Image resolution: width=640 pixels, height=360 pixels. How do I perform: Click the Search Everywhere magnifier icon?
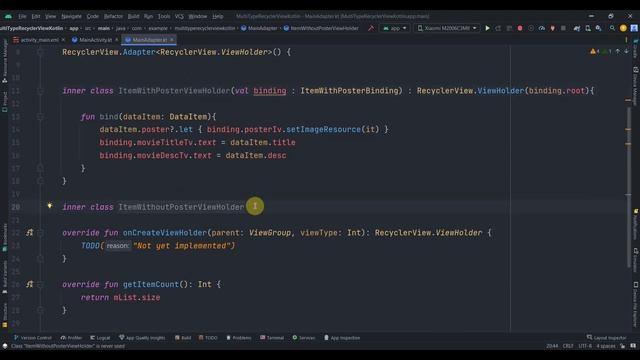(x=612, y=28)
